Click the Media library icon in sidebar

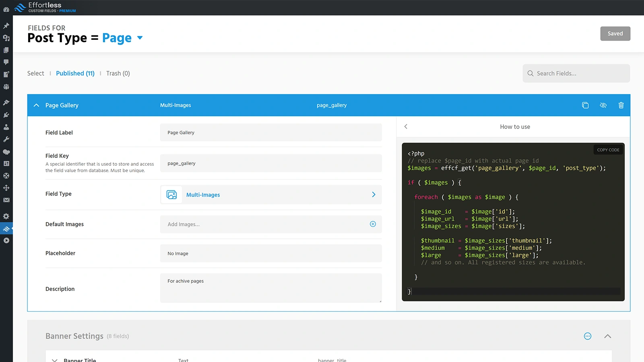tap(6, 38)
